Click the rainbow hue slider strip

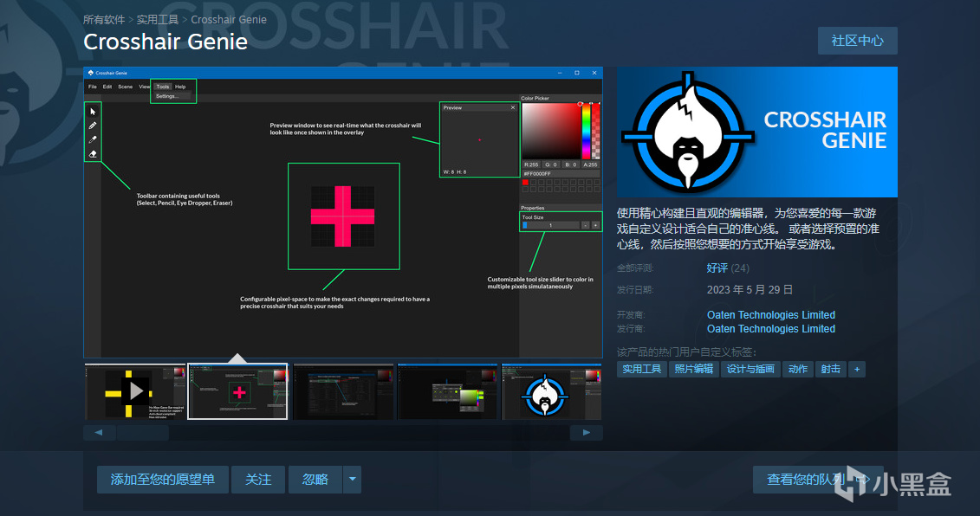tap(586, 131)
